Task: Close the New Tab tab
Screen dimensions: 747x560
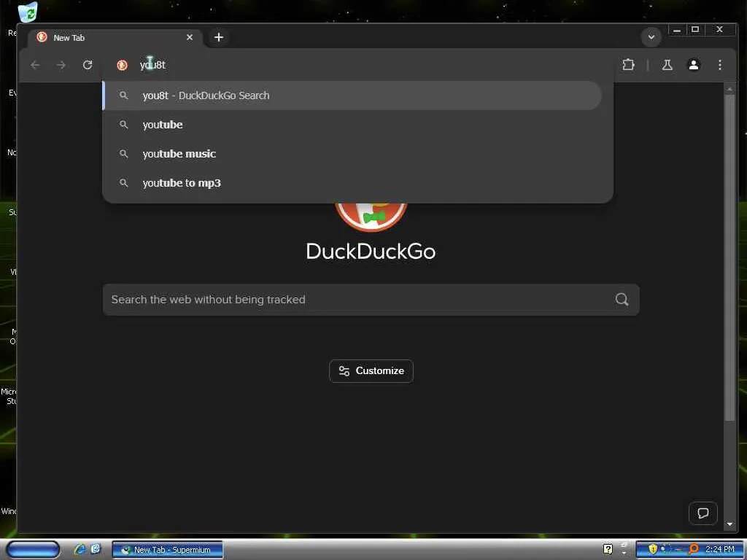Action: coord(190,37)
